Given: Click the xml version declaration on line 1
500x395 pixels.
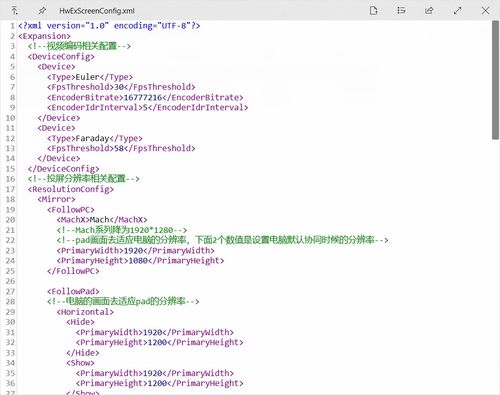Looking at the screenshot, I should coord(109,26).
